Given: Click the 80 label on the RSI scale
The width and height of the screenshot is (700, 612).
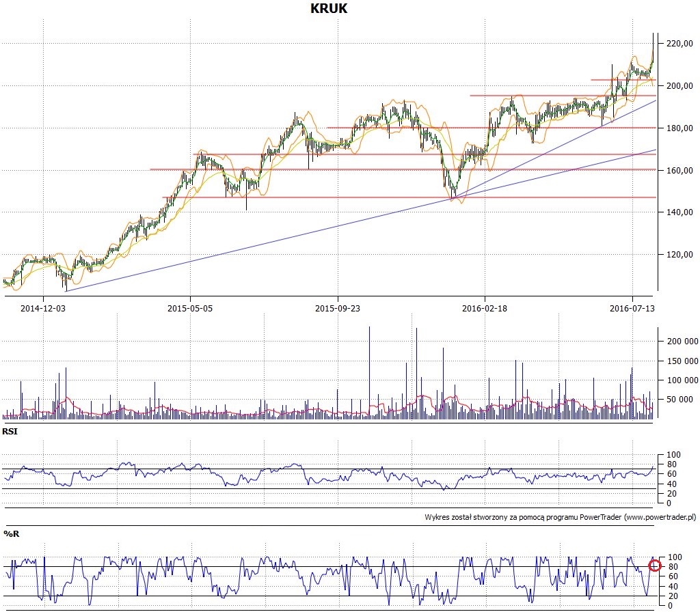Looking at the screenshot, I should tap(671, 464).
